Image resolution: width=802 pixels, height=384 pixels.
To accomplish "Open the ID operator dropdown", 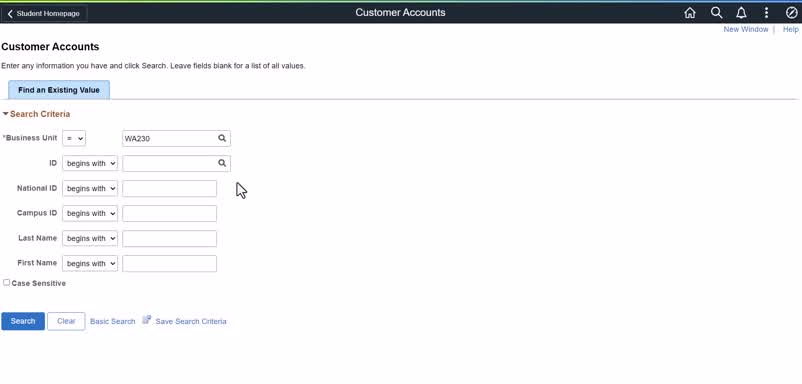I will (90, 164).
